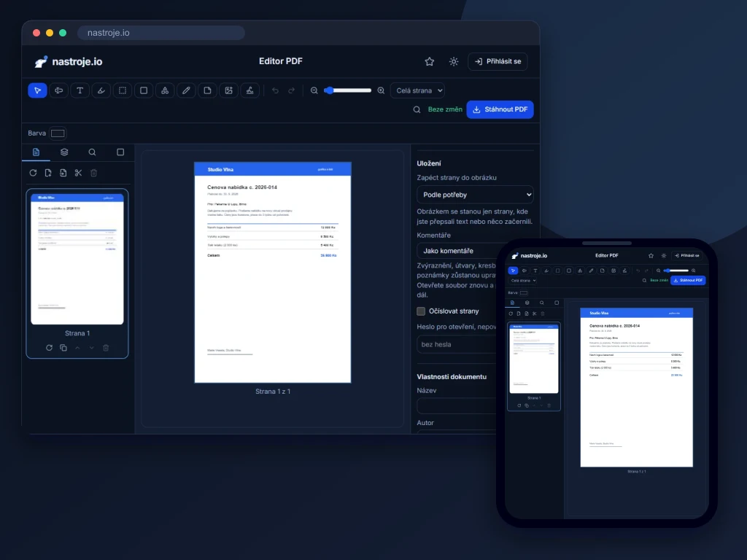Open the Barva color swatch in browser window
This screenshot has height=560, width=747.
tap(58, 133)
